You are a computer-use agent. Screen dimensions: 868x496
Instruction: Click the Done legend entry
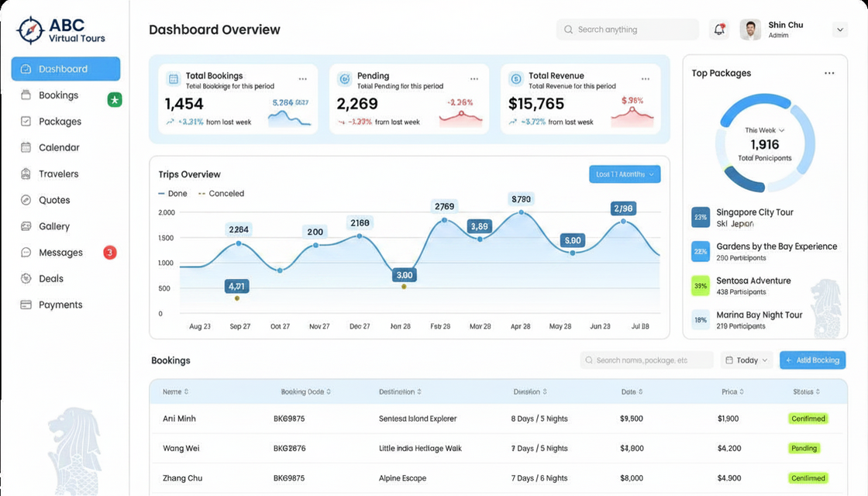point(173,193)
